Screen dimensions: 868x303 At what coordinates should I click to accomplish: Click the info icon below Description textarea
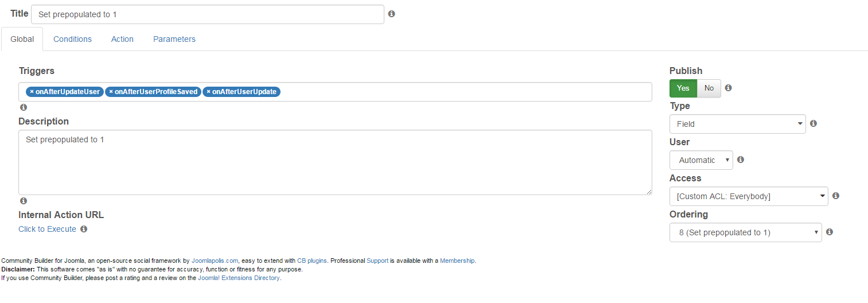pyautogui.click(x=24, y=201)
